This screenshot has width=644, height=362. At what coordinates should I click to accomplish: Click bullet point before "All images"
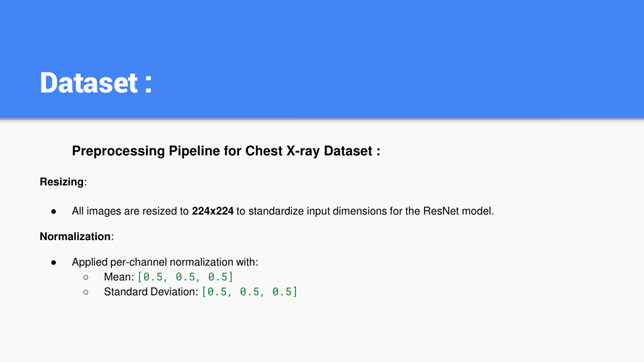pyautogui.click(x=54, y=212)
